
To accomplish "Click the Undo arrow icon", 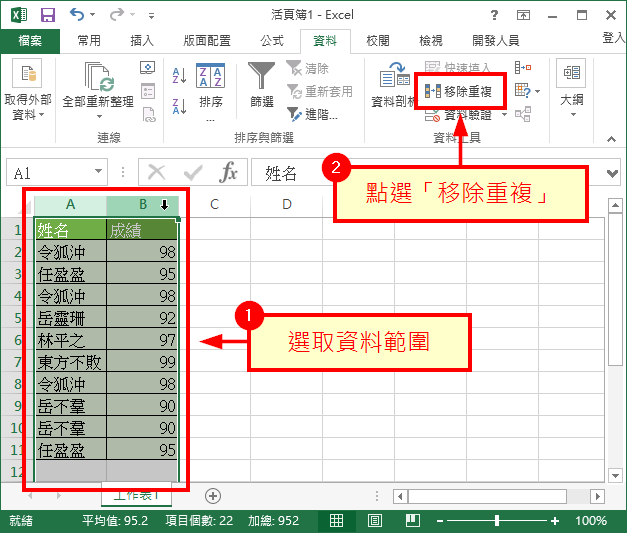I will click(78, 16).
